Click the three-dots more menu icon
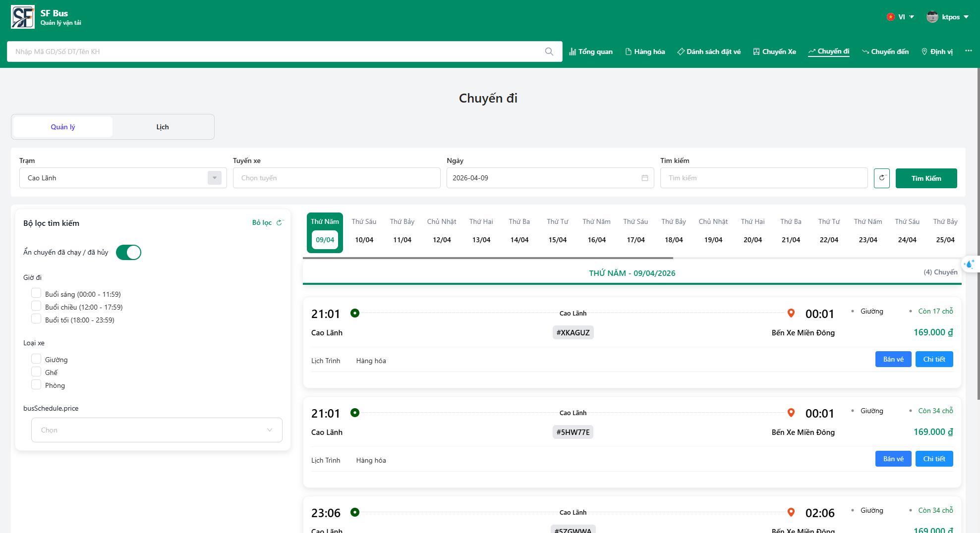980x533 pixels. (968, 51)
